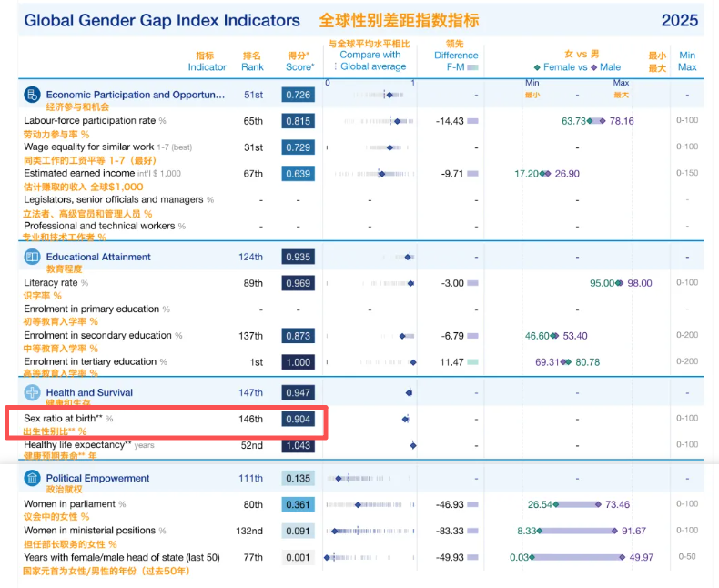Click the Political Empowerment building icon

(32, 478)
